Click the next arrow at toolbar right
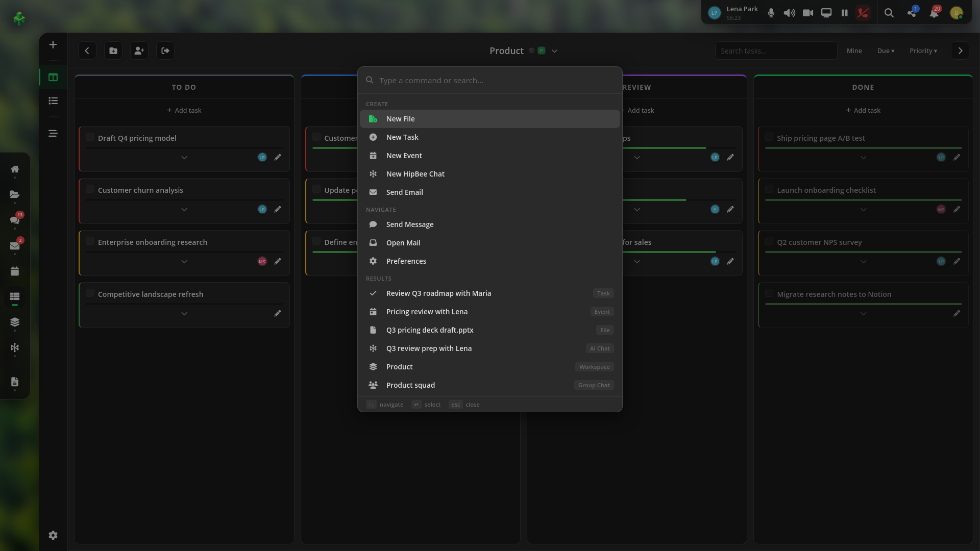The image size is (980, 551). pyautogui.click(x=960, y=51)
